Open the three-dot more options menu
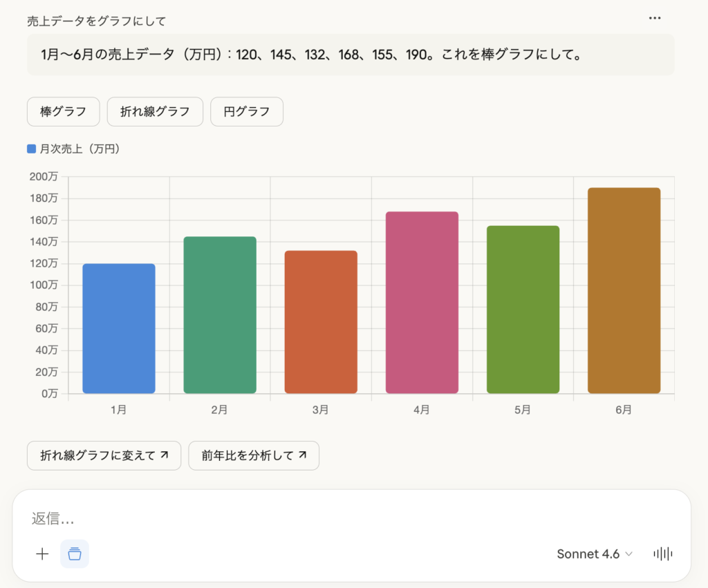This screenshot has width=708, height=588. click(655, 18)
